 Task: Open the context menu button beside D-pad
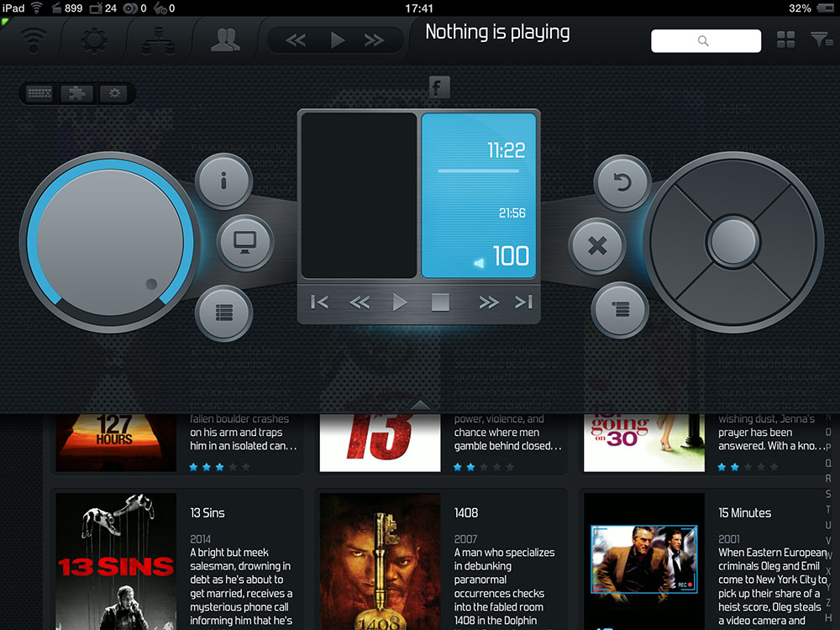tap(620, 310)
